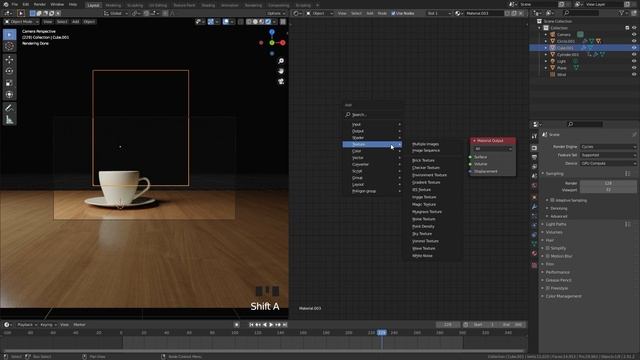Select the Transform tool
Screen dimensions: 640x360
9,95
